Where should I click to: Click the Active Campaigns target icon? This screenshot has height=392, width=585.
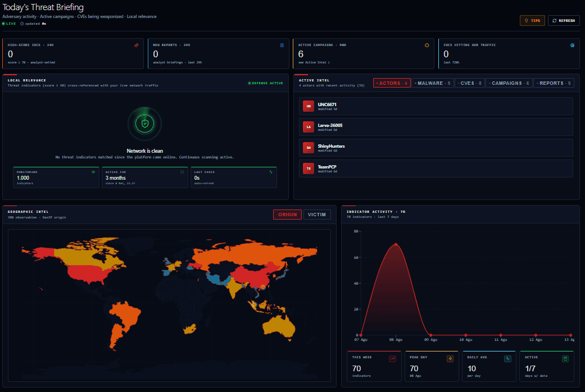pos(427,45)
